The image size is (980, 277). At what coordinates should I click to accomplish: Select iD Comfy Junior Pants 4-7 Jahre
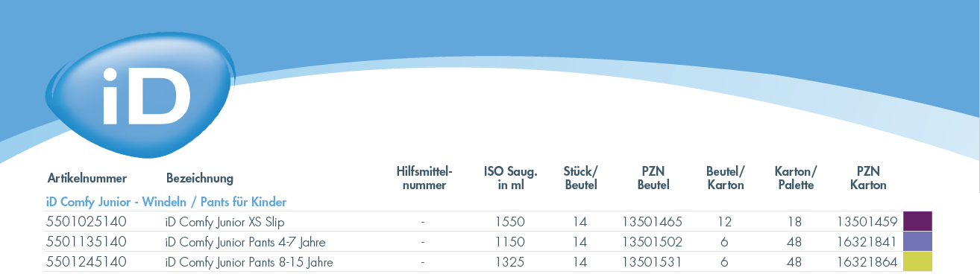click(245, 242)
